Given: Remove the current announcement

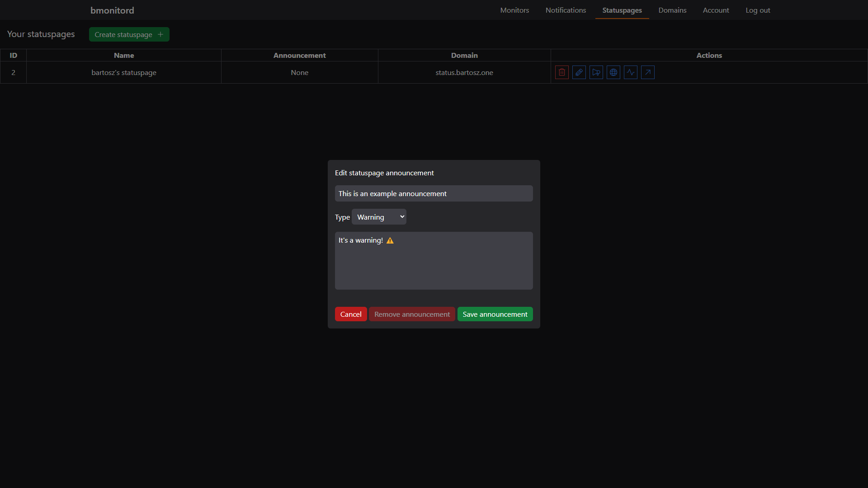Looking at the screenshot, I should (x=411, y=314).
